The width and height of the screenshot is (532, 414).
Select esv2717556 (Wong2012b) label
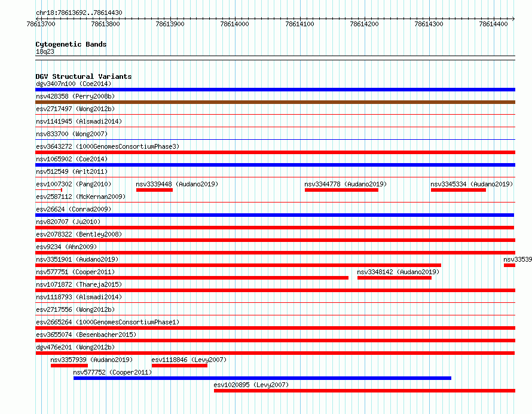[x=75, y=309]
